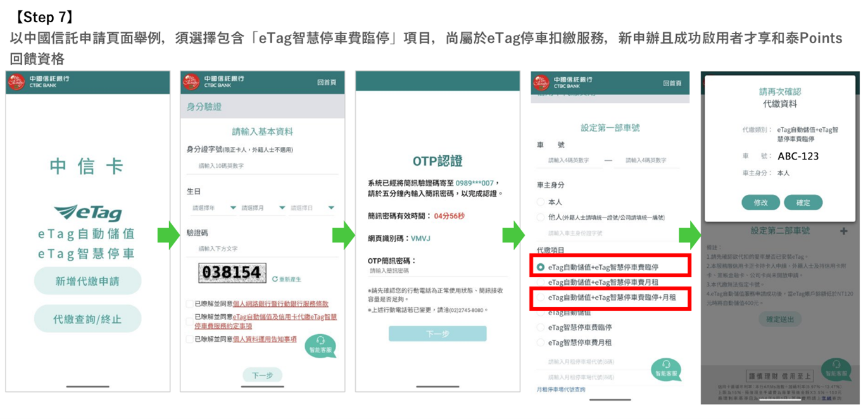
Task: Click the 0989***007 phone number text
Action: tap(474, 183)
